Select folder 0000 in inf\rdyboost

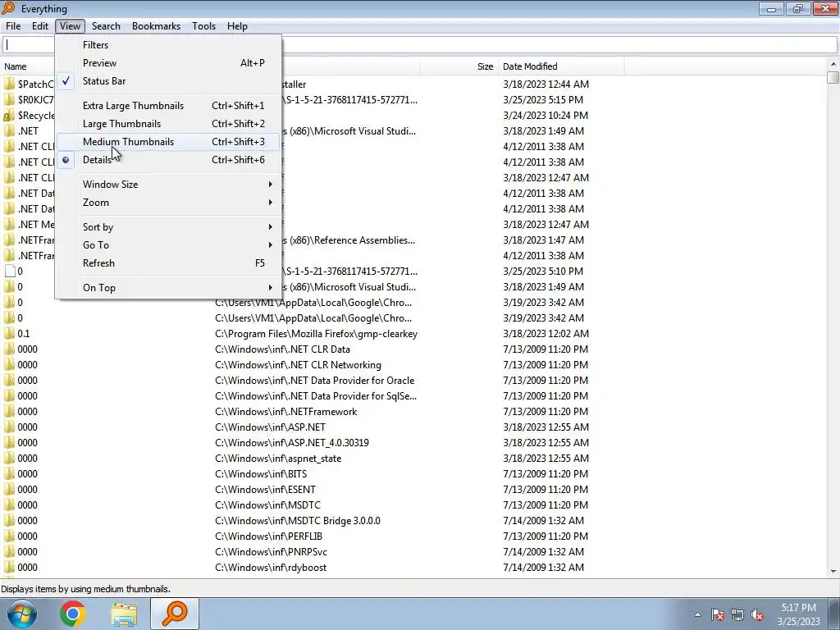point(27,568)
